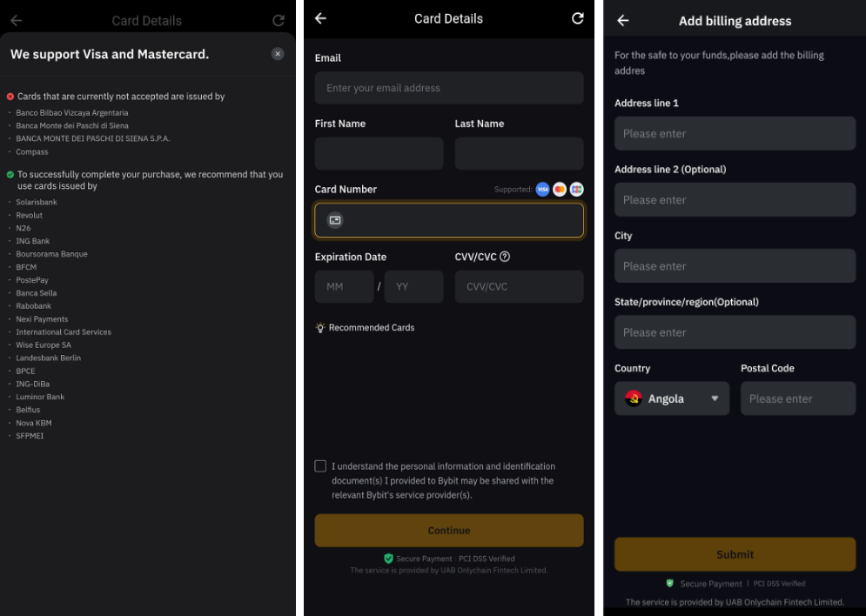Click the Visa supported card icon
866x616 pixels.
coord(542,190)
